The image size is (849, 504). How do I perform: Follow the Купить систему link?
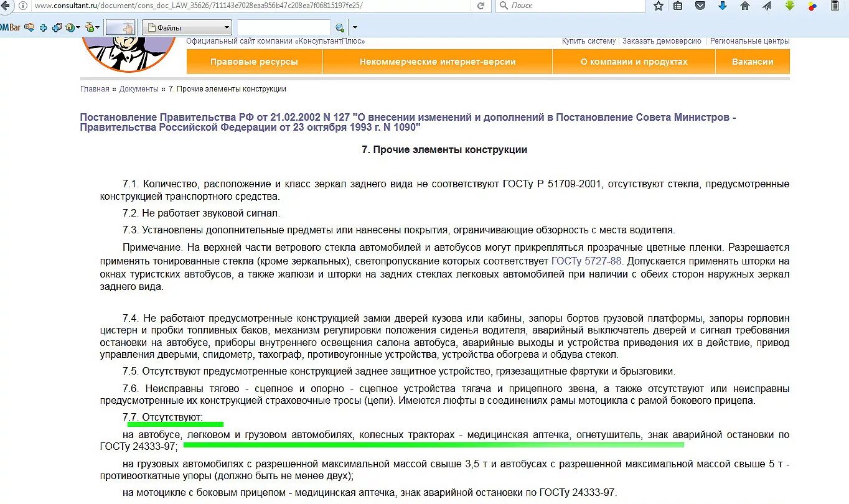click(589, 41)
